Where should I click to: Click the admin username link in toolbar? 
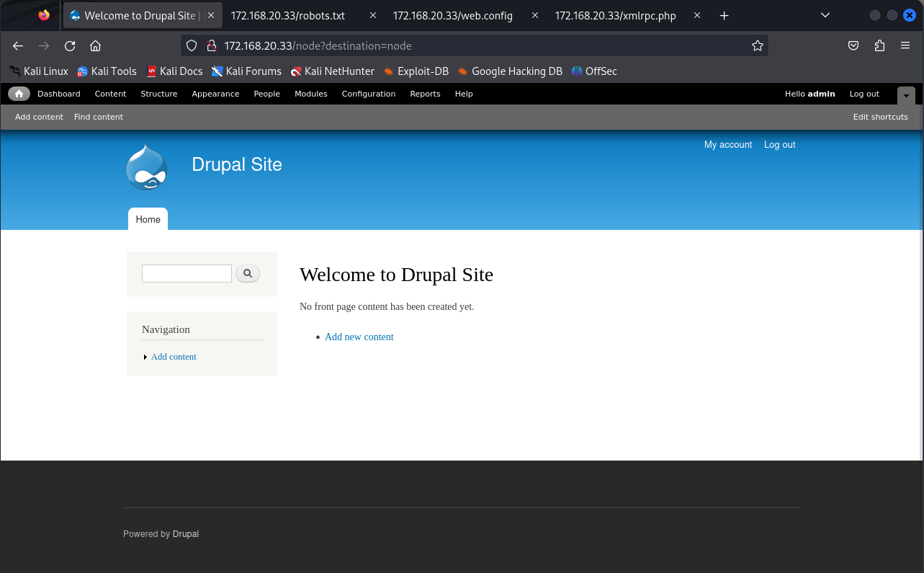pos(821,94)
